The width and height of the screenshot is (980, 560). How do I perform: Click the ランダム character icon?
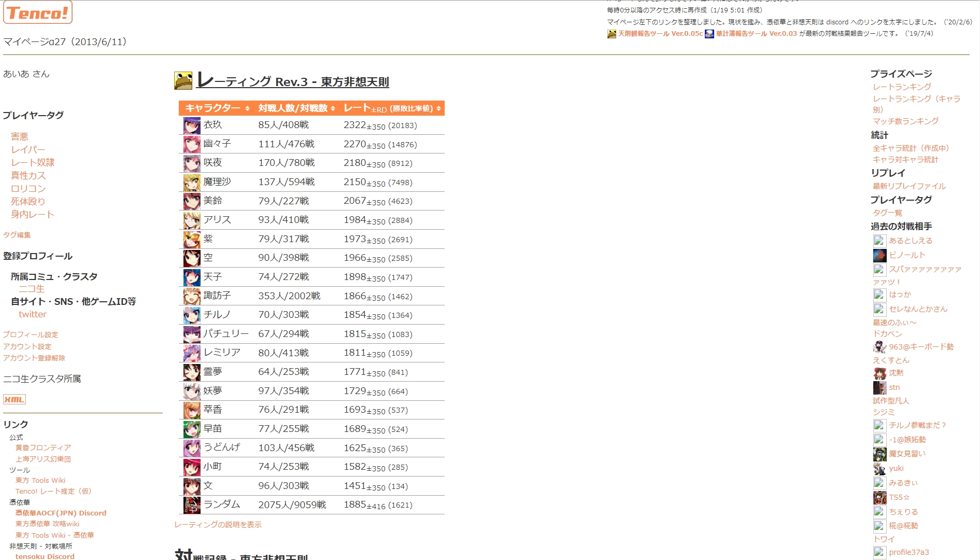[x=192, y=505]
